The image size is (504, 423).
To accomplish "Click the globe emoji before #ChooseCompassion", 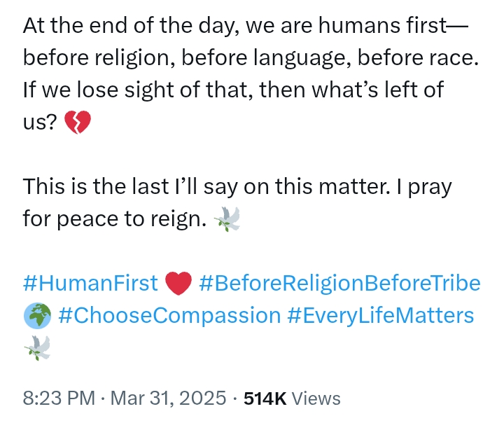I will 37,316.
